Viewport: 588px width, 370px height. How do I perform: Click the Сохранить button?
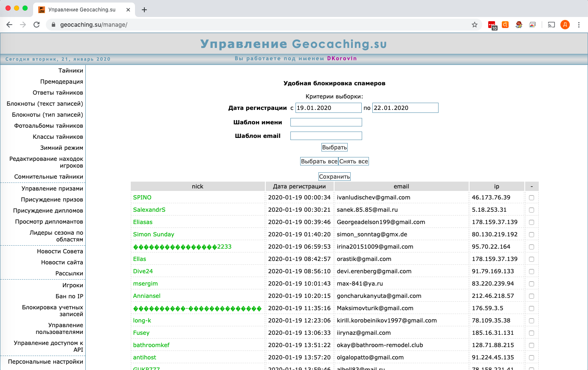point(335,177)
